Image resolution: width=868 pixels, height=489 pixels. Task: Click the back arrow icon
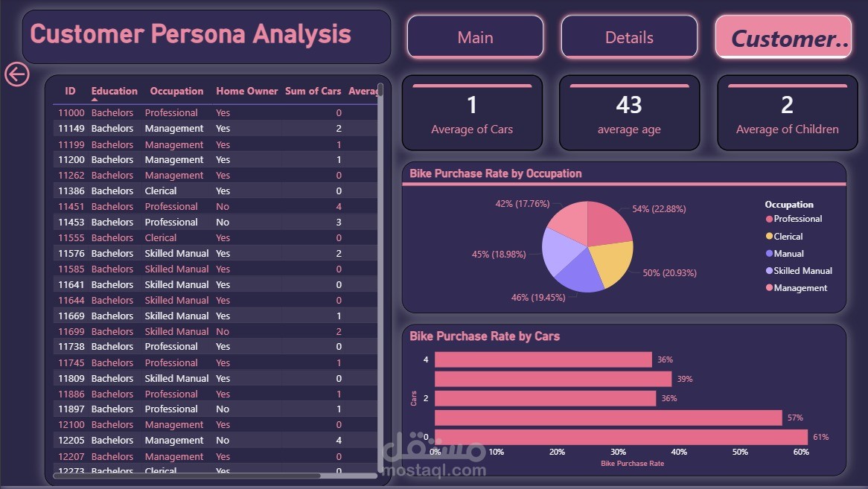coord(17,74)
